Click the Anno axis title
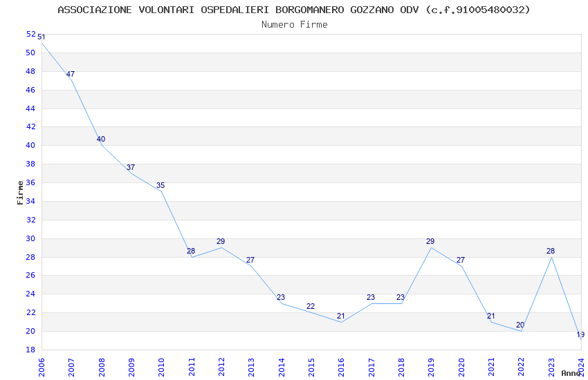 click(x=571, y=373)
